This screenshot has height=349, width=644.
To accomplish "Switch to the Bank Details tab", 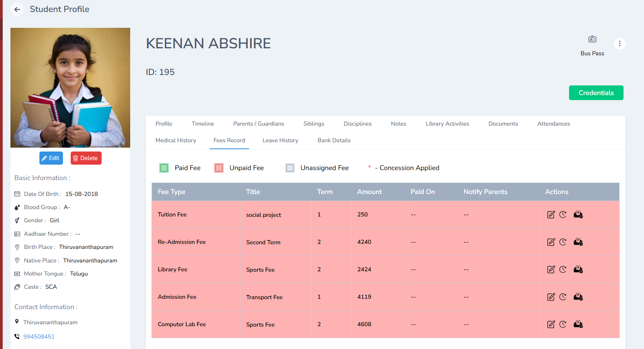I will click(334, 140).
